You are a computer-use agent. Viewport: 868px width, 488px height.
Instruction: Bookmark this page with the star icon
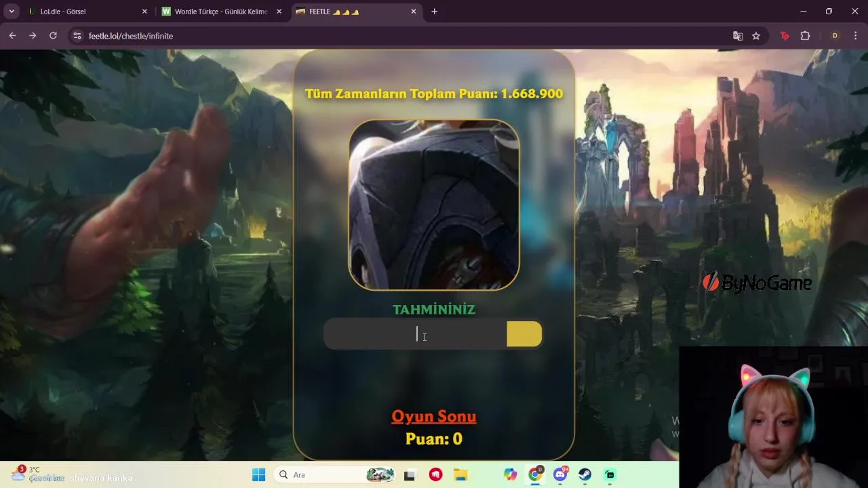point(756,36)
